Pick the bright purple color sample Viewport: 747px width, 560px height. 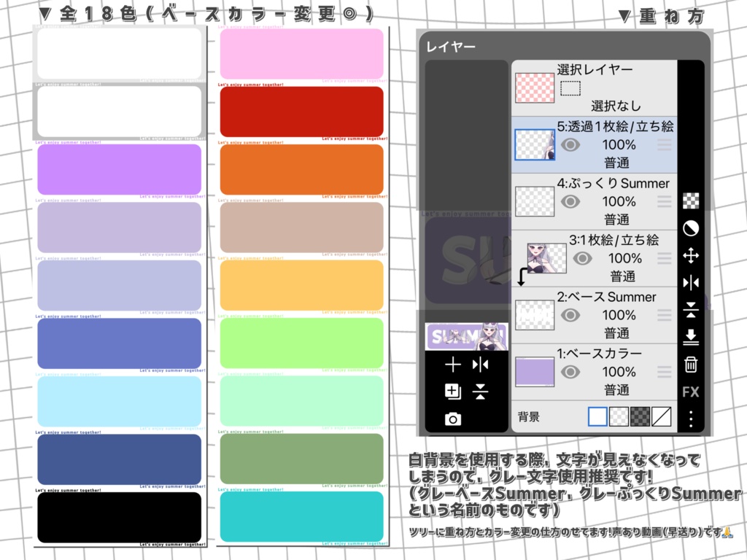[119, 169]
